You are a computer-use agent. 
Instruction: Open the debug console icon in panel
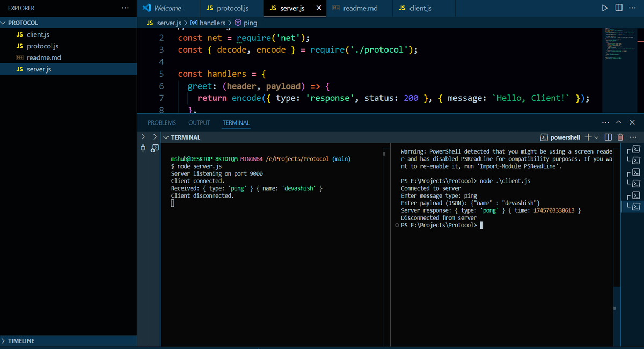click(154, 148)
